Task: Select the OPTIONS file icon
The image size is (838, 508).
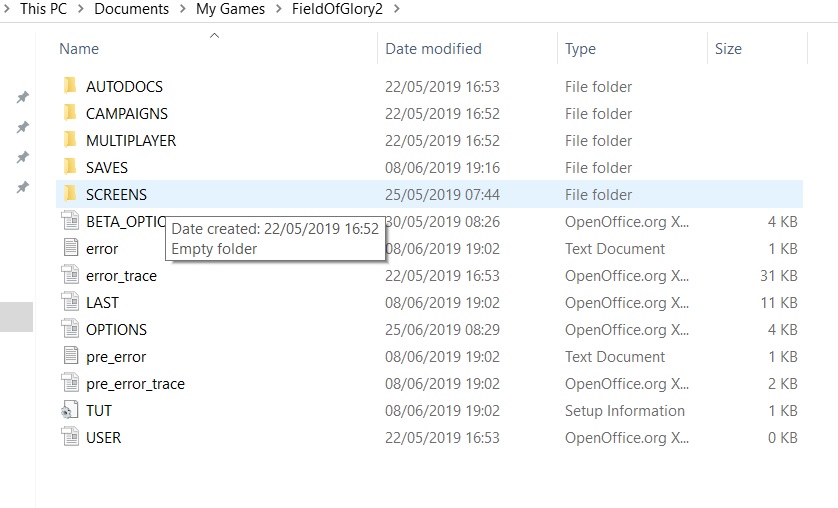Action: 70,329
